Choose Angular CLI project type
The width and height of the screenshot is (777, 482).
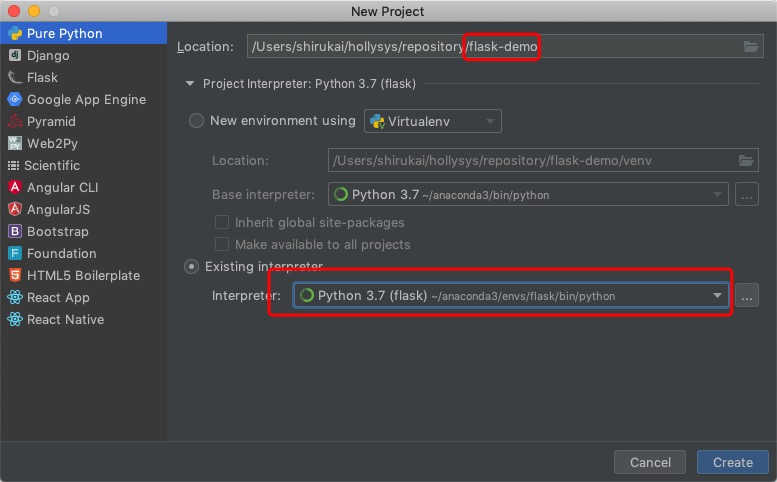(83, 187)
